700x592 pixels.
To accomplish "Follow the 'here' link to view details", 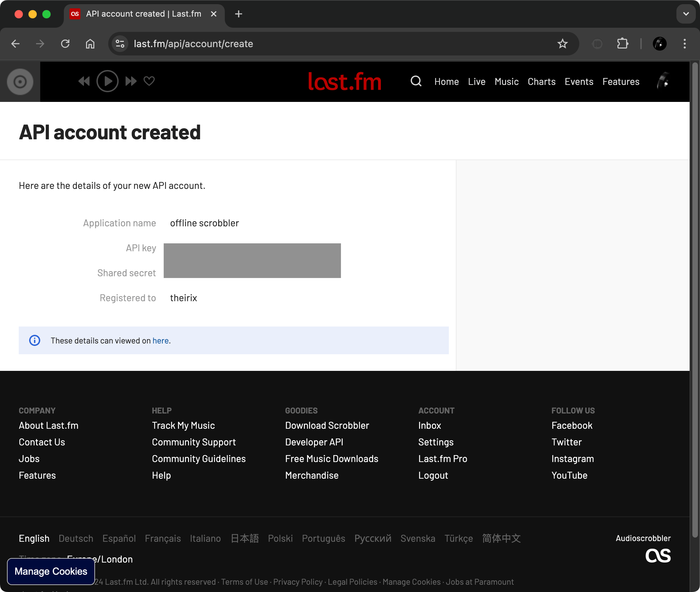I will (x=161, y=340).
